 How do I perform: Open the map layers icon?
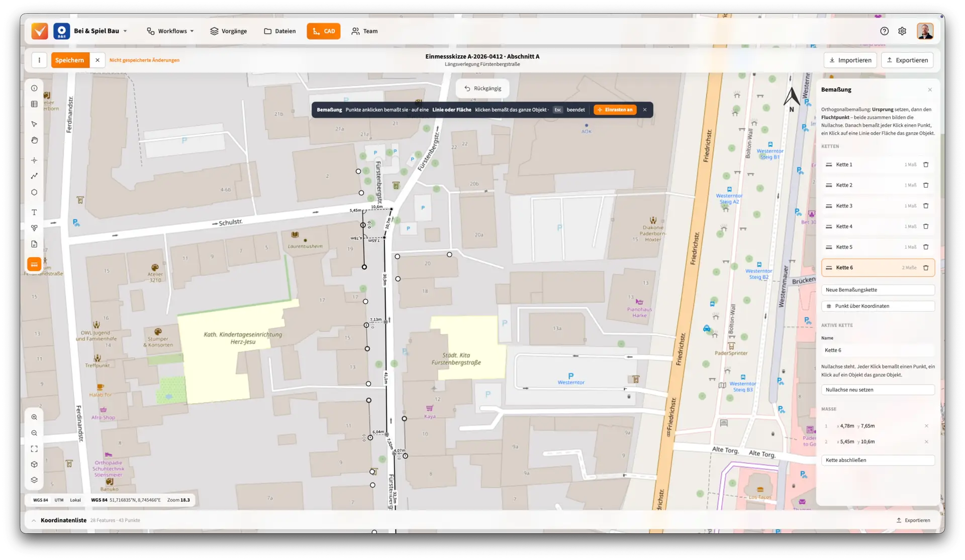point(34,480)
